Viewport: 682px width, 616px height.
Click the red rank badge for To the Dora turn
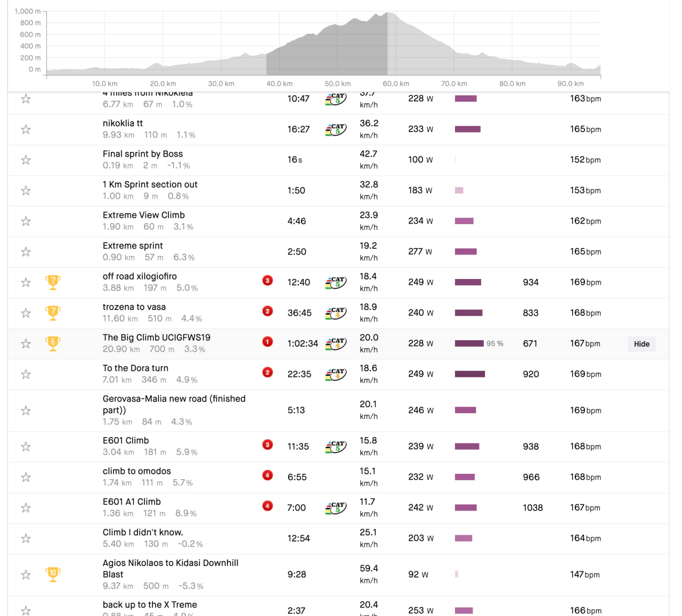(x=267, y=373)
